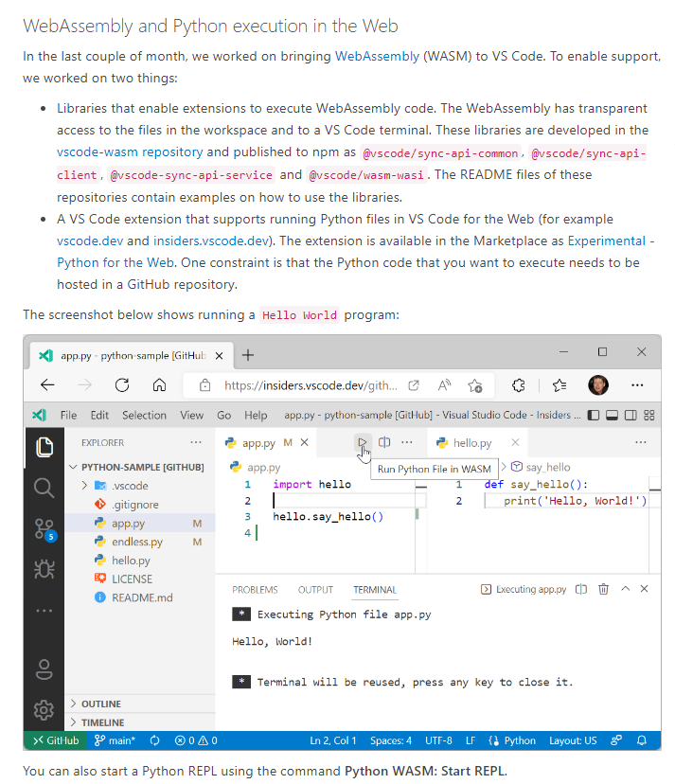Open the Run and Debug view
The height and width of the screenshot is (784, 675).
(44, 569)
